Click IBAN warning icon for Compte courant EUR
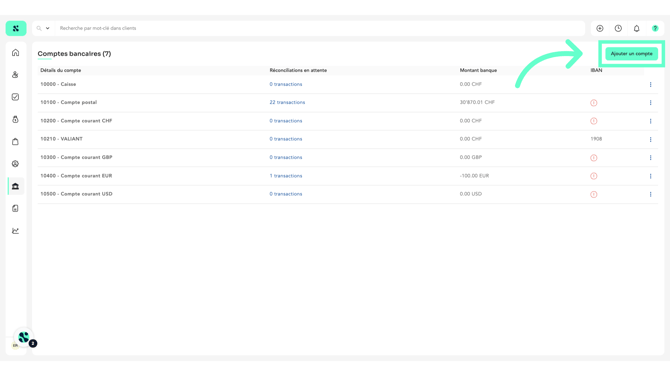 click(x=594, y=176)
